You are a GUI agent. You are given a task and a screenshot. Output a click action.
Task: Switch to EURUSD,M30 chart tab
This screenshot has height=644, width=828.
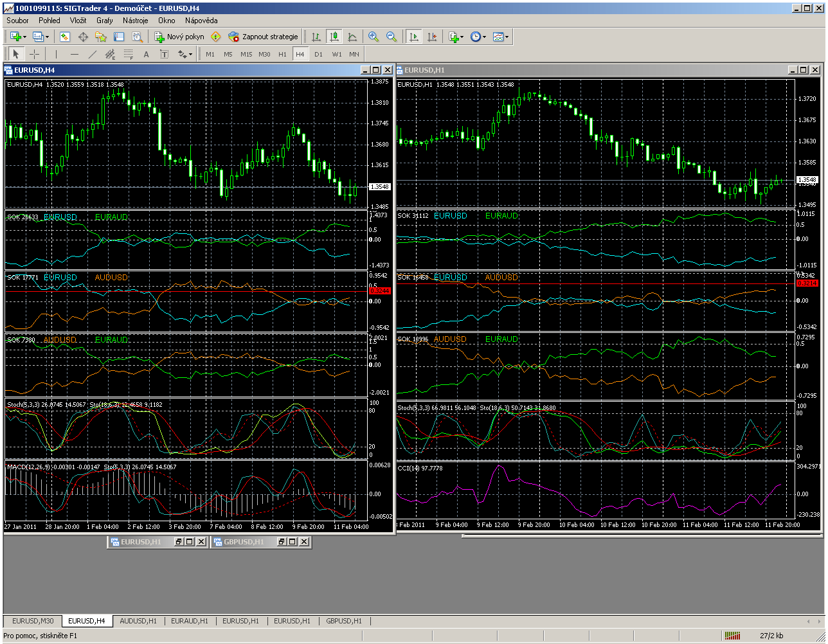pos(33,621)
